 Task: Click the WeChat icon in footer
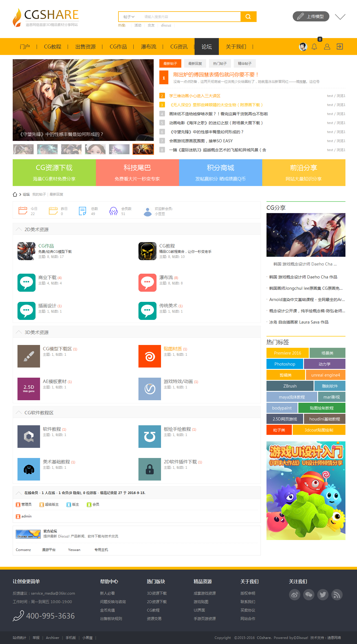(x=309, y=595)
